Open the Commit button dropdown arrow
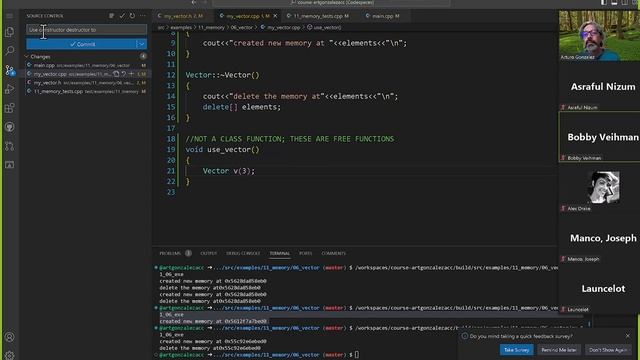Screen dimensions: 640x360 coord(141,44)
